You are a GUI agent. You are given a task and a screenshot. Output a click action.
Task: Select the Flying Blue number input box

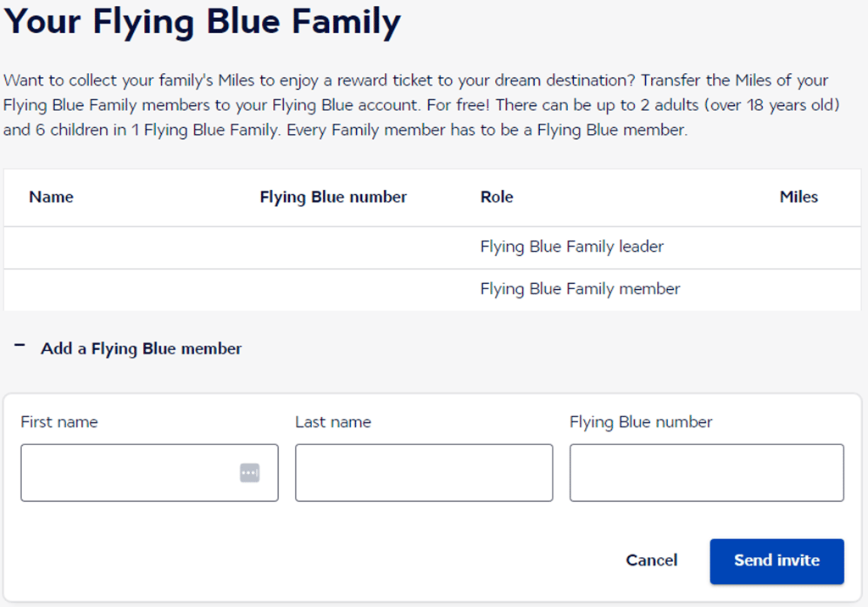tap(706, 473)
